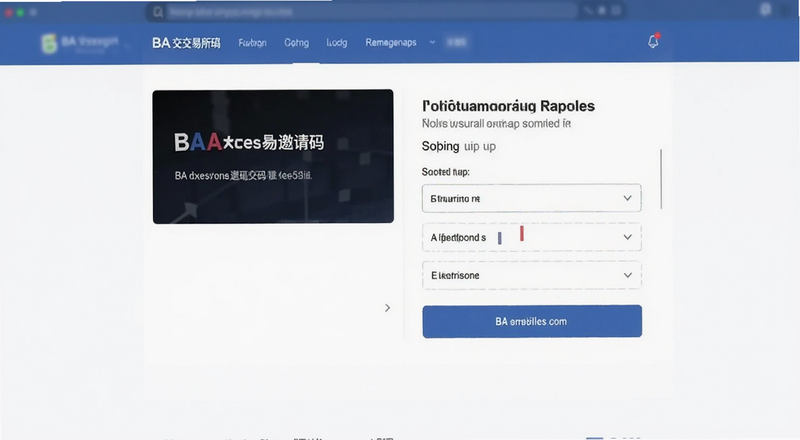
Task: Click the blue BA submit button
Action: pos(532,322)
